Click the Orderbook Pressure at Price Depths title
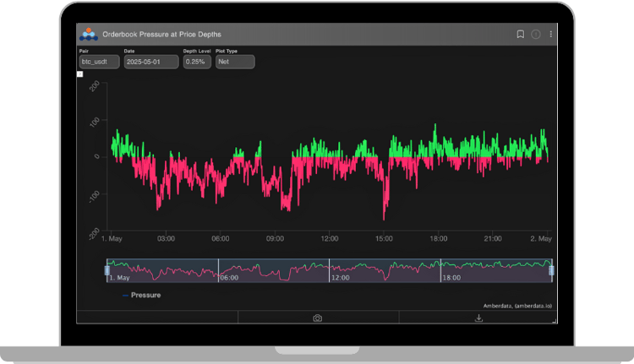Image resolution: width=634 pixels, height=364 pixels. coord(161,35)
